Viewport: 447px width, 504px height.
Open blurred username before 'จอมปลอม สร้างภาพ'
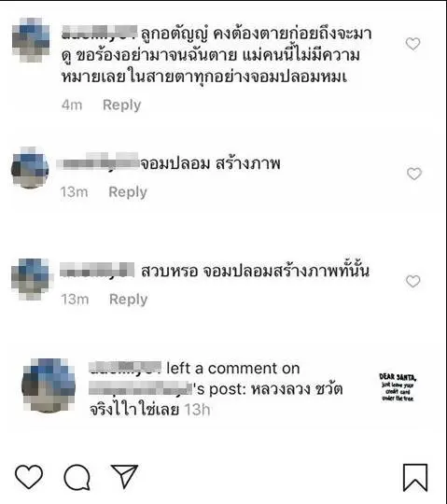98,161
